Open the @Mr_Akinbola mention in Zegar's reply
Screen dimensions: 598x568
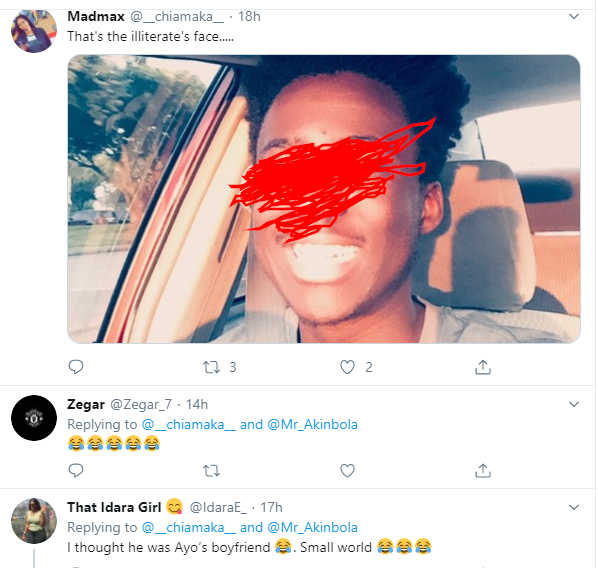(x=312, y=425)
